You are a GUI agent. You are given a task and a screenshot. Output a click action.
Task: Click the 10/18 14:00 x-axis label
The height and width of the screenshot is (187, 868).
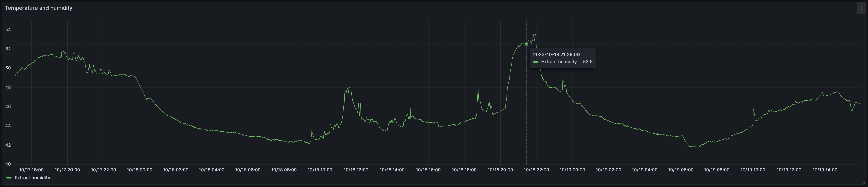point(392,170)
